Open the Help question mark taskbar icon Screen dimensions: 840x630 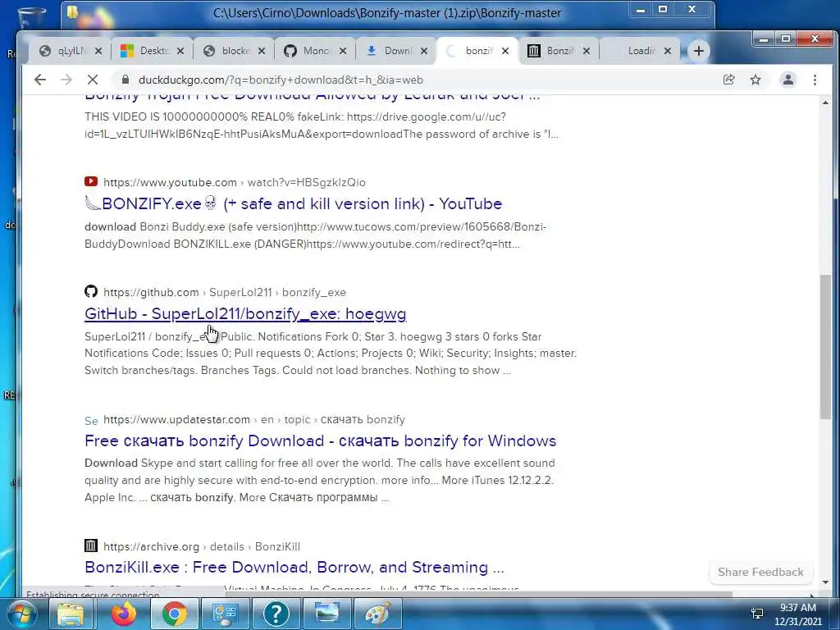[x=276, y=614]
